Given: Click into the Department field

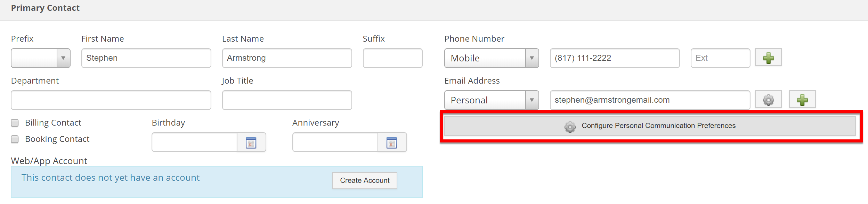Looking at the screenshot, I should (111, 100).
